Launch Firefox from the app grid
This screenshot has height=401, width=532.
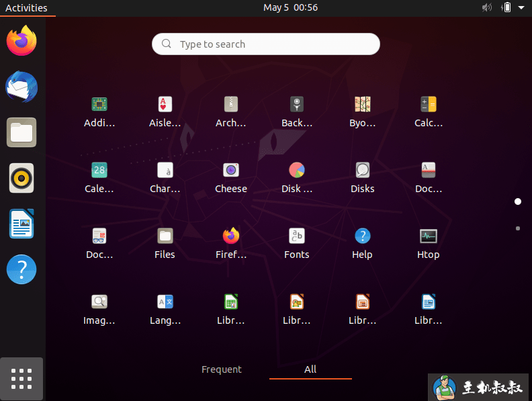click(231, 236)
